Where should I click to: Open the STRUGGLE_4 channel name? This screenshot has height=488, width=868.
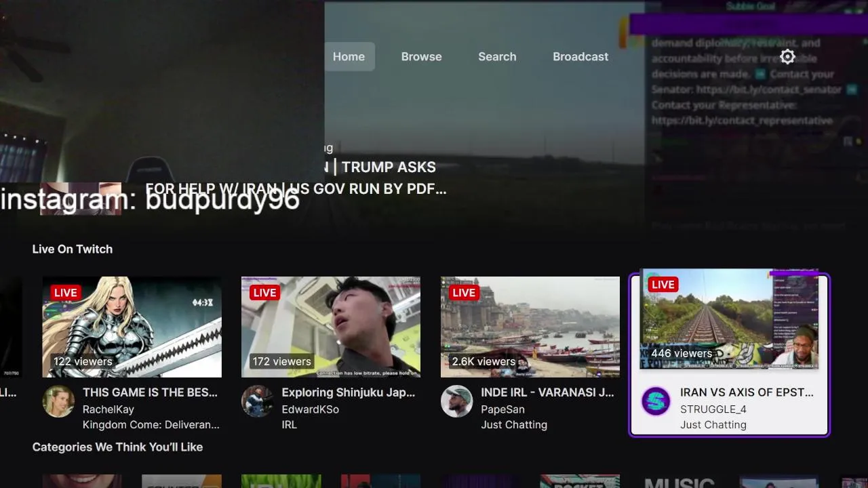[x=713, y=409]
